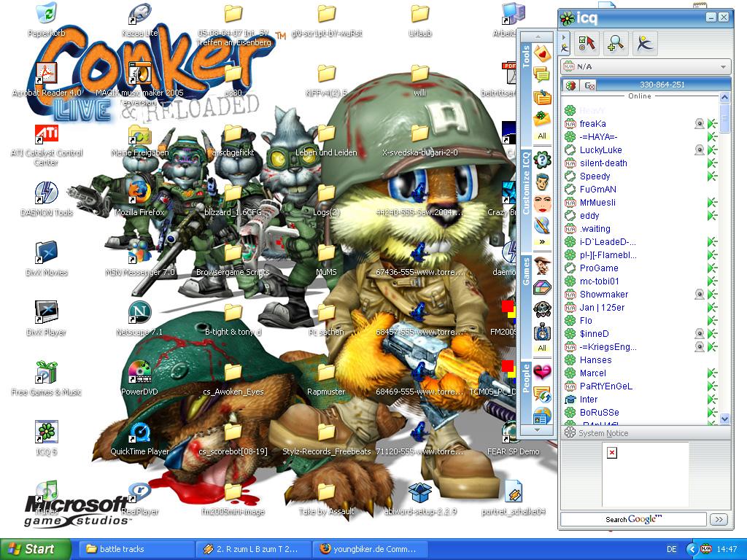Viewport: 747px width, 560px height.
Task: Click into the Search Google input field
Action: coord(633,519)
